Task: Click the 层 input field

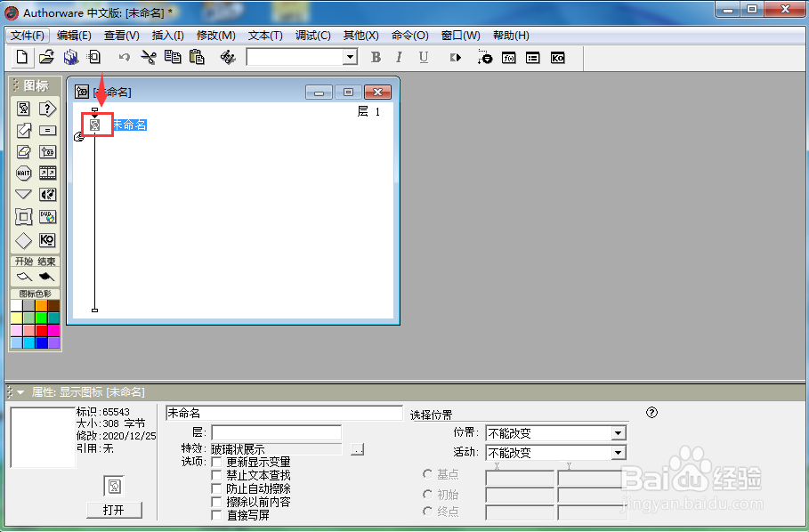Action: (x=277, y=432)
